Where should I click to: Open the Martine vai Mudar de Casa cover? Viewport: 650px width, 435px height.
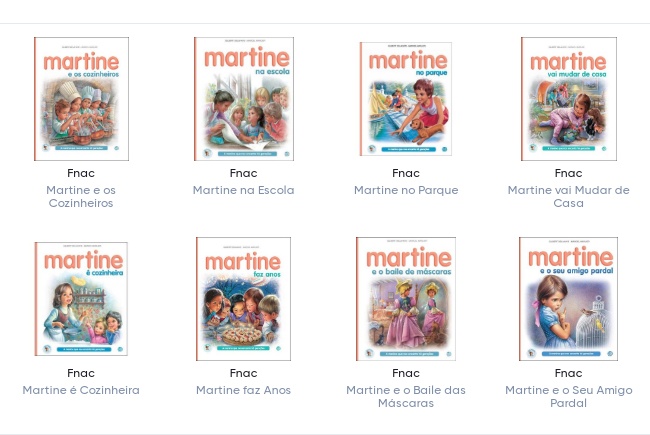(569, 99)
